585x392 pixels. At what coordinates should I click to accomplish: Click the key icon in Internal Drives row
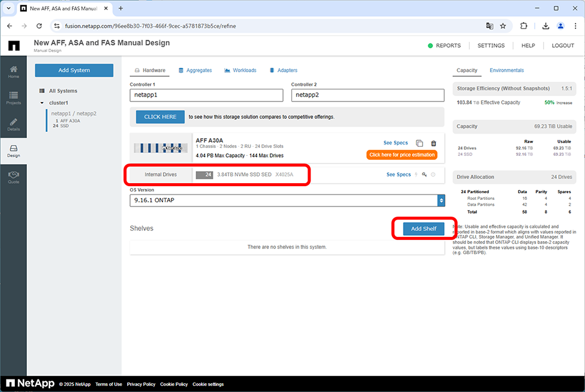[424, 175]
